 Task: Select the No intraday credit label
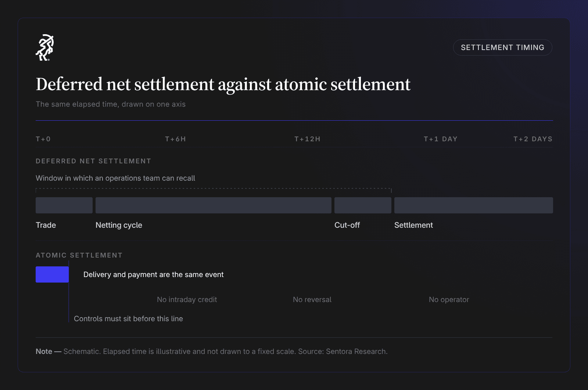coord(187,299)
